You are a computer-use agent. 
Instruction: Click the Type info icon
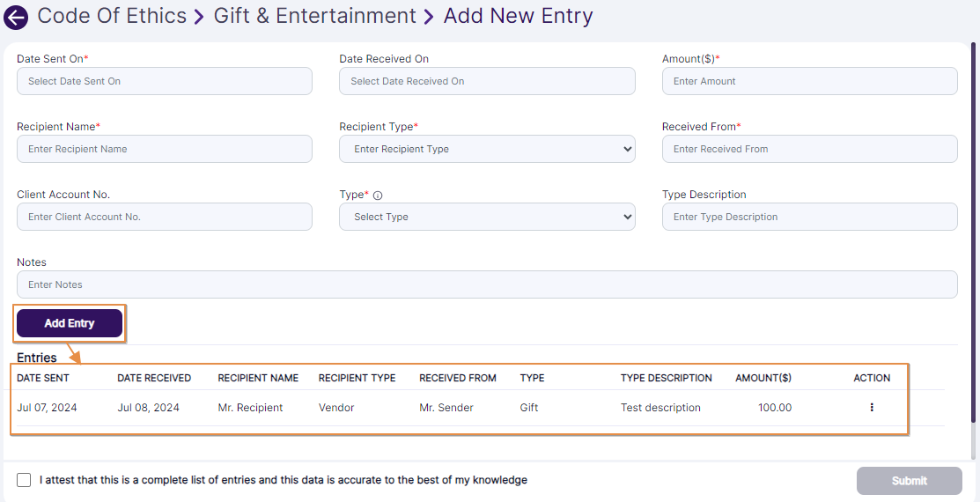(x=378, y=196)
